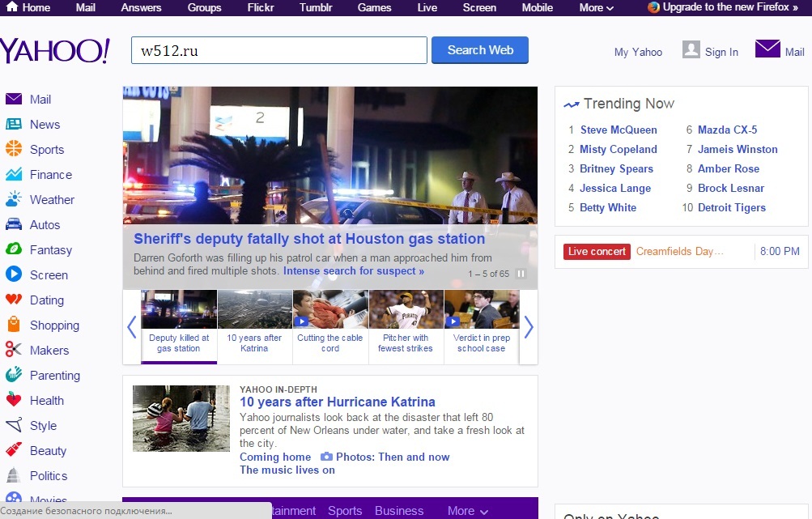Open Mobile in the top navigation bar
The height and width of the screenshot is (519, 812).
(x=537, y=8)
